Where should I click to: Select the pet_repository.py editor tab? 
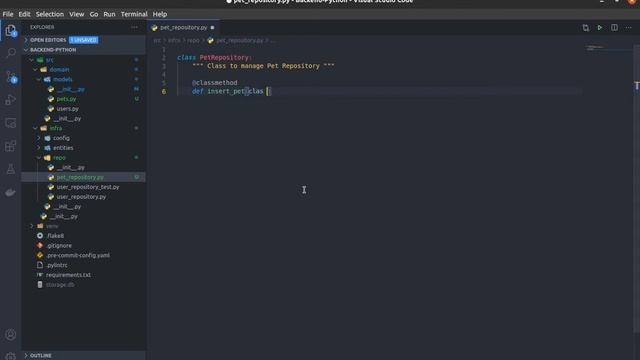183,27
